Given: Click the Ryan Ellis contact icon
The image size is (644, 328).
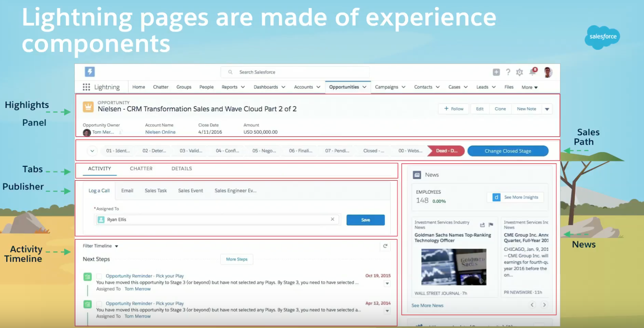Looking at the screenshot, I should [x=101, y=220].
